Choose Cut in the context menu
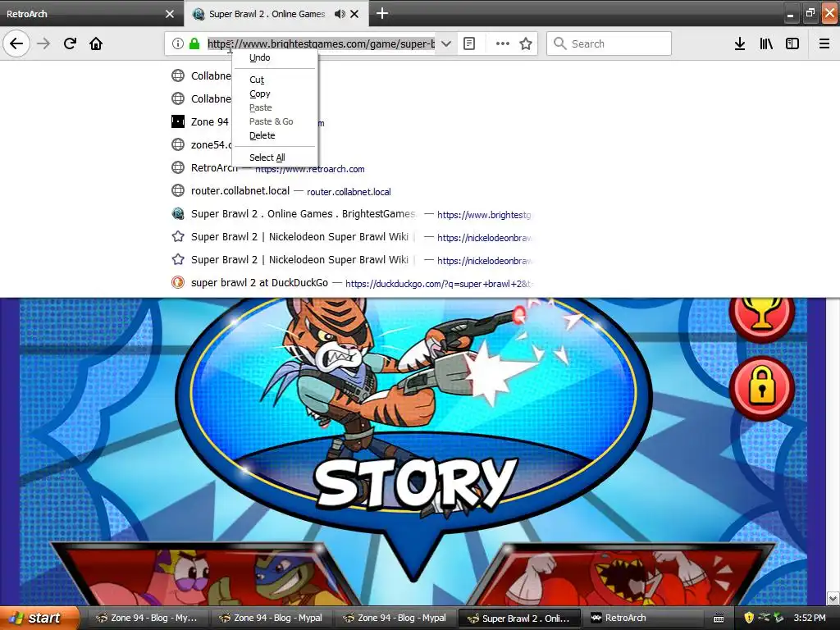840x630 pixels. click(x=276, y=80)
